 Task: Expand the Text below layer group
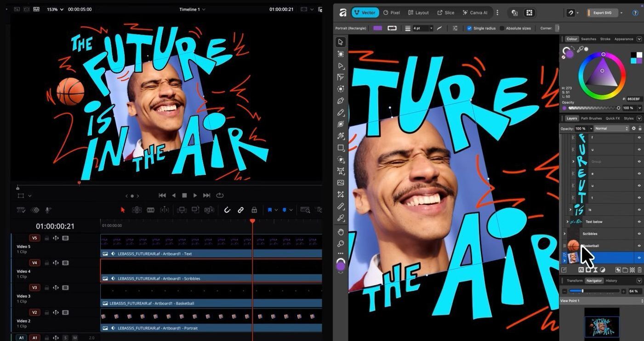click(x=567, y=222)
